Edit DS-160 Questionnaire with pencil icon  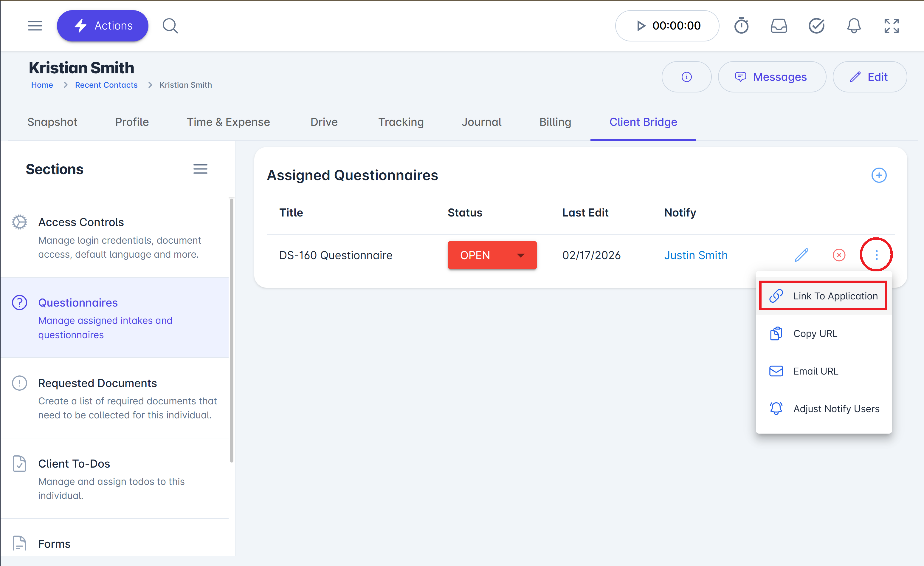[801, 255]
